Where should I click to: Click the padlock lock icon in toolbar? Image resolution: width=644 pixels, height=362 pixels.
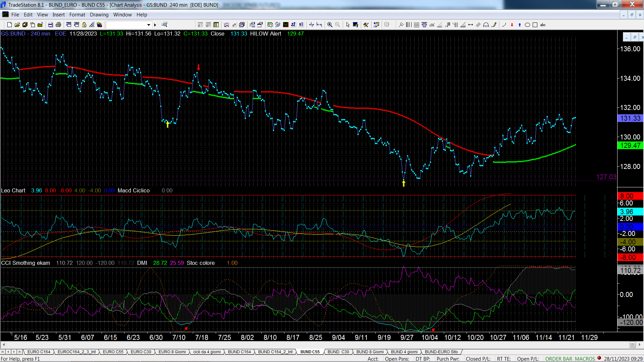point(84,25)
